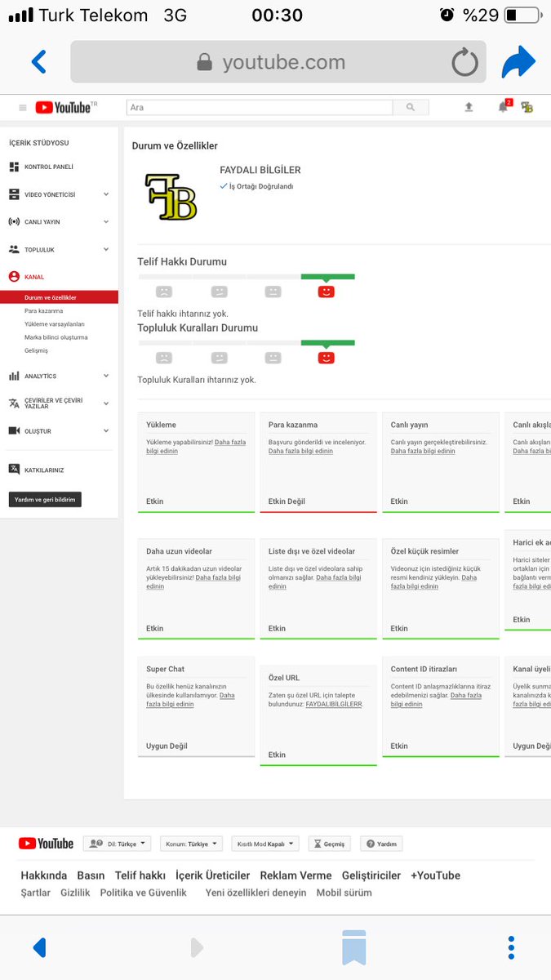The image size is (551, 980).
Task: Expand the Analytics section
Action: [106, 376]
